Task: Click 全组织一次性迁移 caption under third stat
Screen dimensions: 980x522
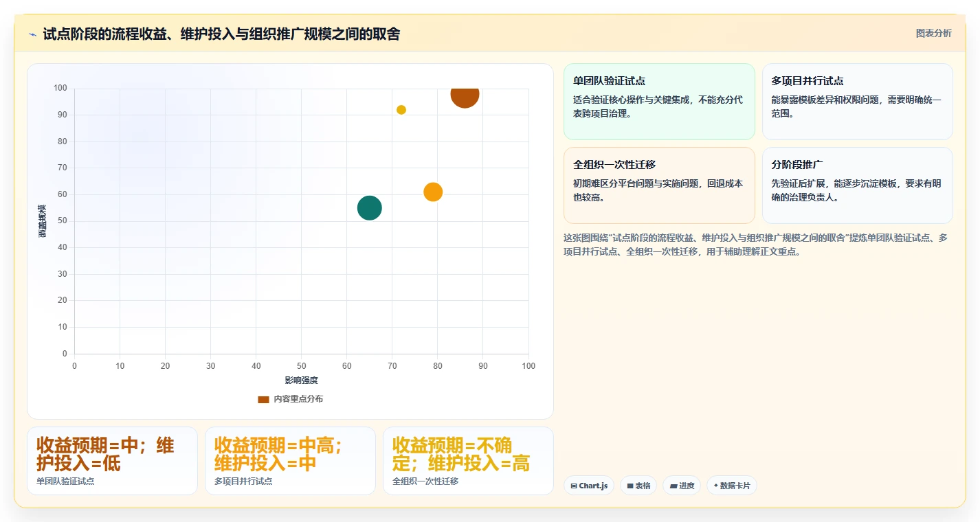Action: [425, 481]
